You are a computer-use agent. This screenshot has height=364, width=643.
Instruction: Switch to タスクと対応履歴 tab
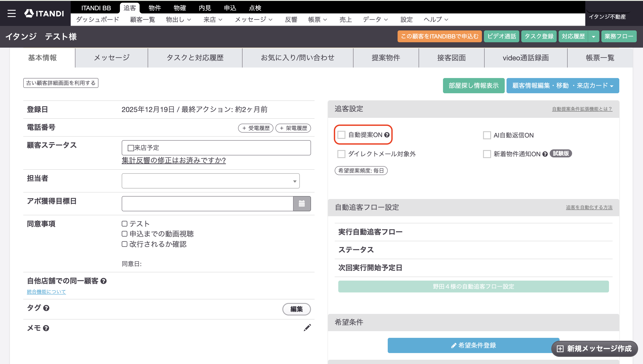tap(195, 58)
